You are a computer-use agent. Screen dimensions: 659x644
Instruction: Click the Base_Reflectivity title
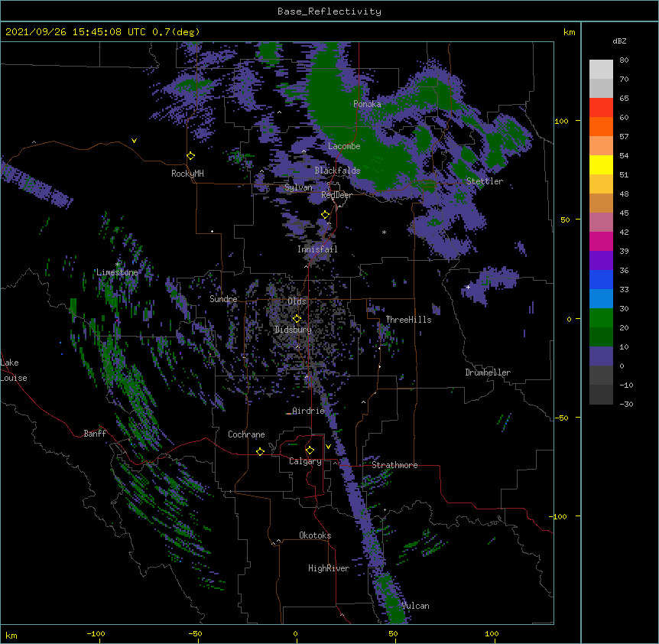tap(329, 11)
